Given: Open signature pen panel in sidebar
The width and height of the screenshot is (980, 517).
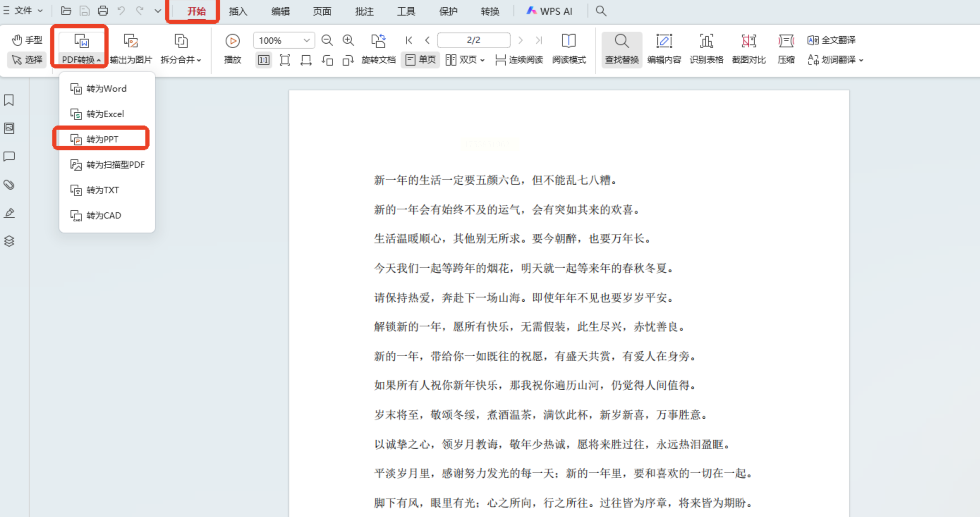Looking at the screenshot, I should tap(9, 213).
